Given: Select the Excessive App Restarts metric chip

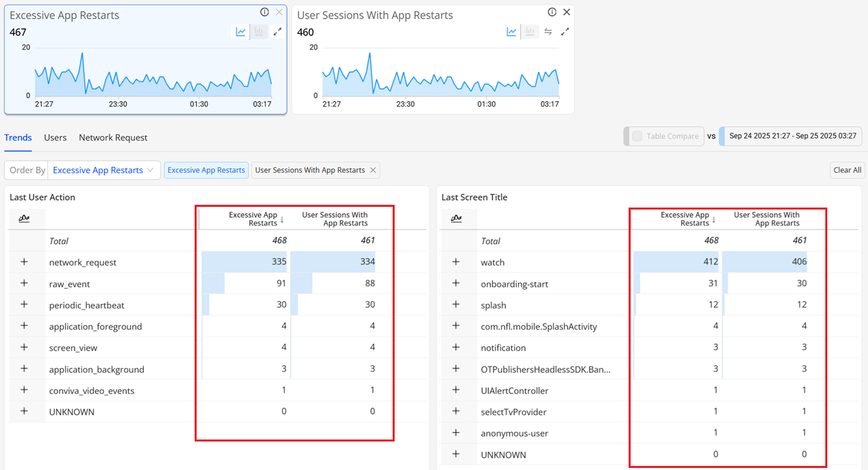Looking at the screenshot, I should tap(206, 170).
